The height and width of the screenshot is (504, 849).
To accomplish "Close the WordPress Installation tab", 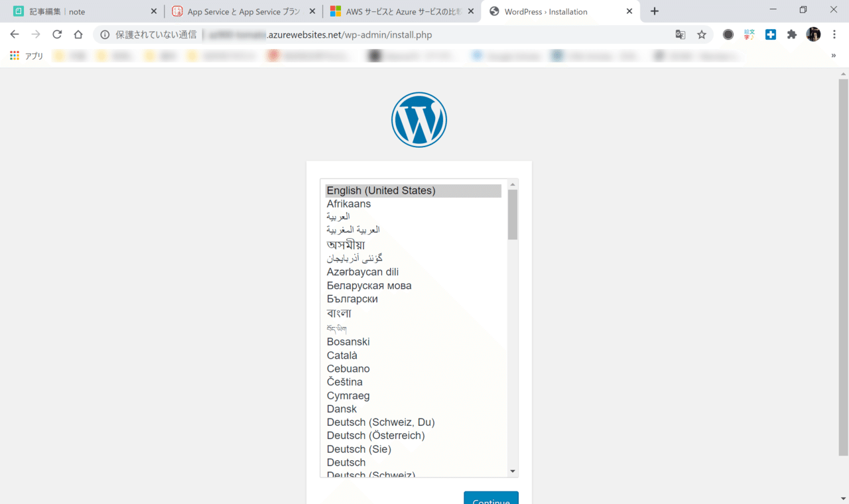I will tap(629, 11).
